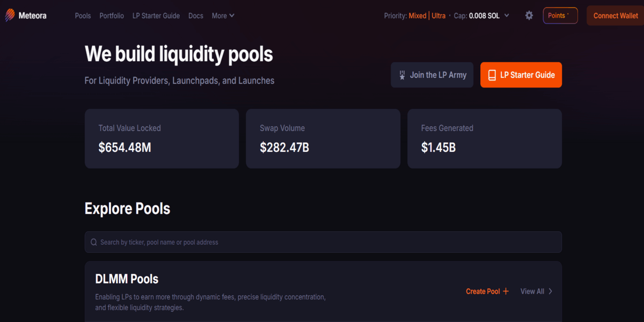The height and width of the screenshot is (322, 644).
Task: Focus the pool search input field
Action: point(322,242)
